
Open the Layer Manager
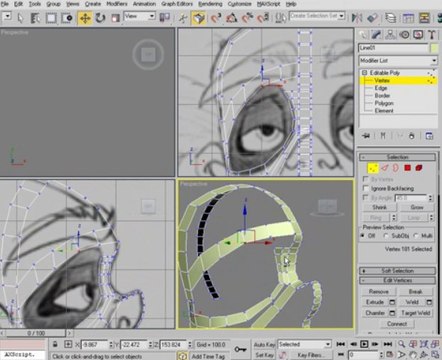pos(390,18)
